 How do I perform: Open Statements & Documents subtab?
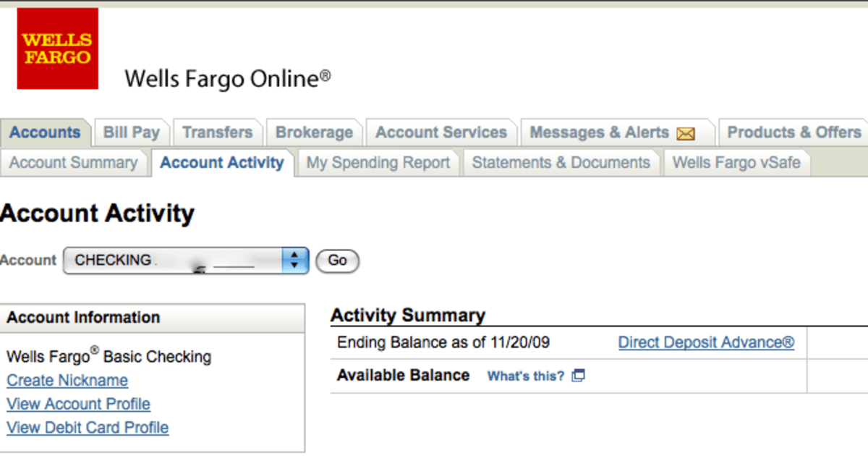pos(561,163)
